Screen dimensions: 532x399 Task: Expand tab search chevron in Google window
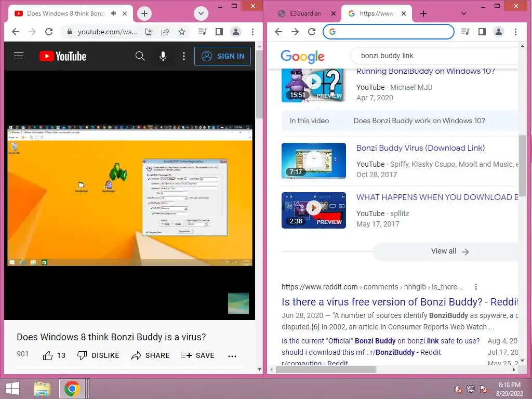click(464, 14)
